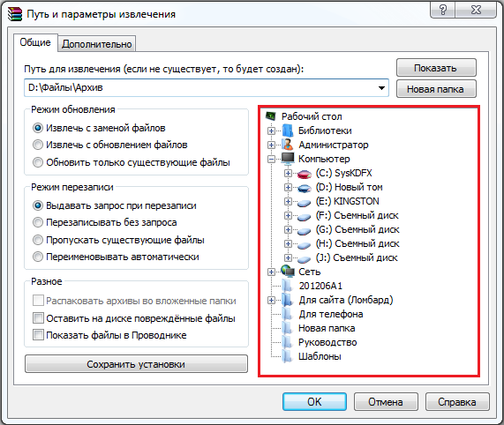The height and width of the screenshot is (425, 504).
Task: Select the E: KINGSTON drive icon
Action: coord(304,202)
